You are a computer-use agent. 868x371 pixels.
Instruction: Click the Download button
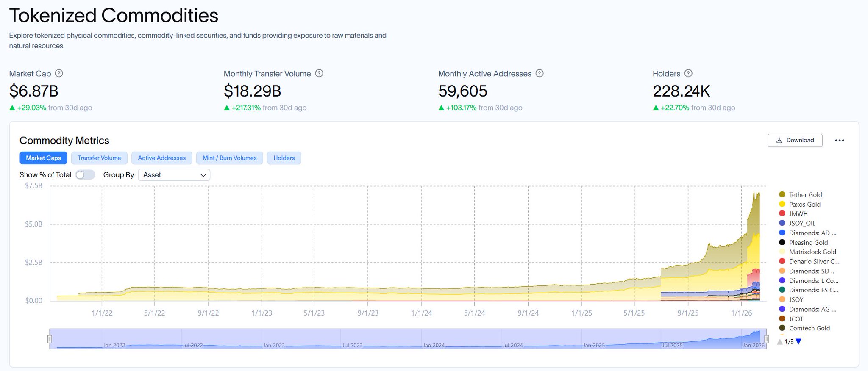795,141
